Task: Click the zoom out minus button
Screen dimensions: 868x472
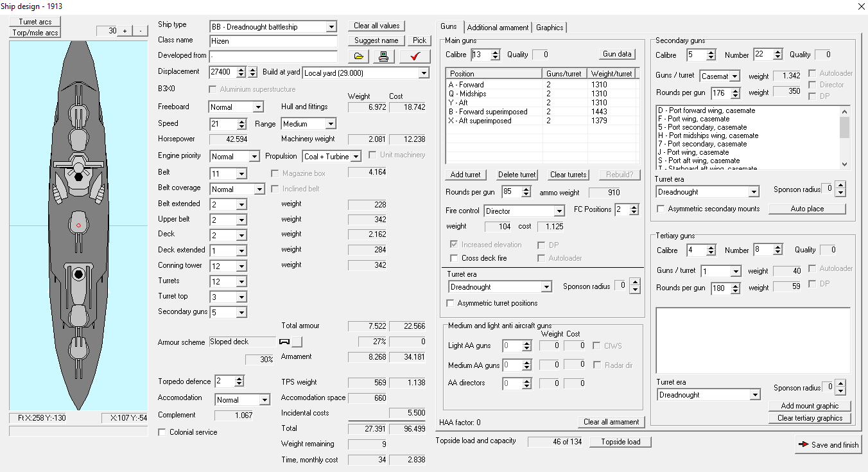Action: pyautogui.click(x=140, y=31)
